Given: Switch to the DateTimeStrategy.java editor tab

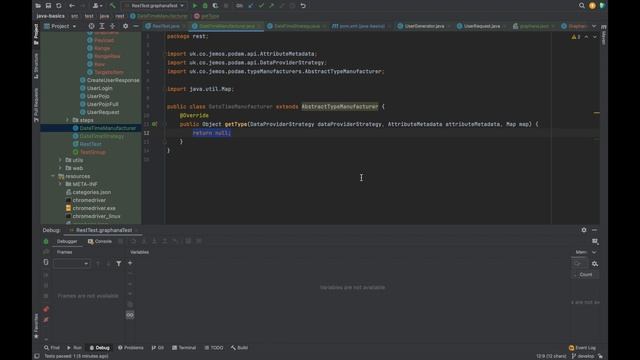Looking at the screenshot, I should (297, 26).
